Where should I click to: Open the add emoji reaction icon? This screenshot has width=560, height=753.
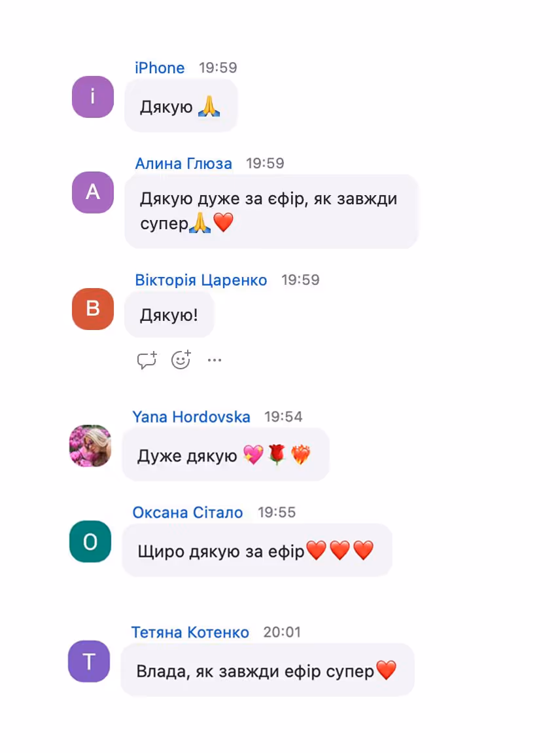181,359
